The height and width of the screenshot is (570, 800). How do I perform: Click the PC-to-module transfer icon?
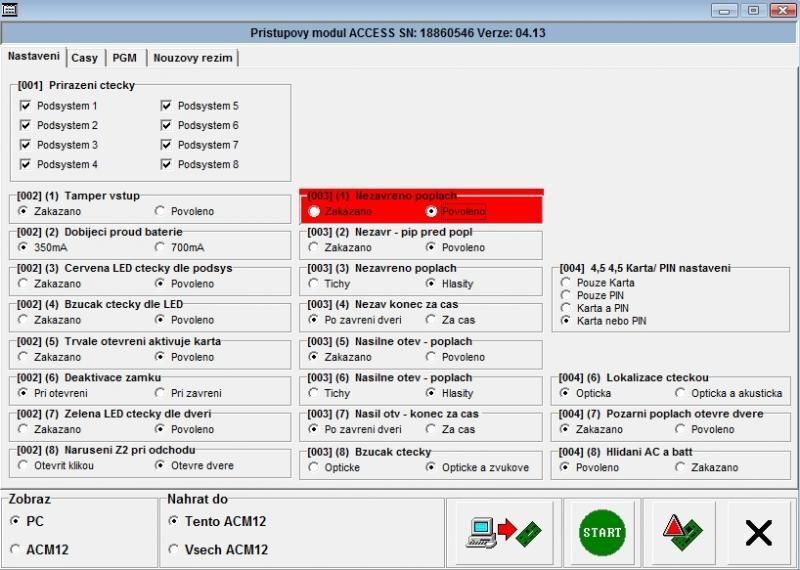point(501,533)
